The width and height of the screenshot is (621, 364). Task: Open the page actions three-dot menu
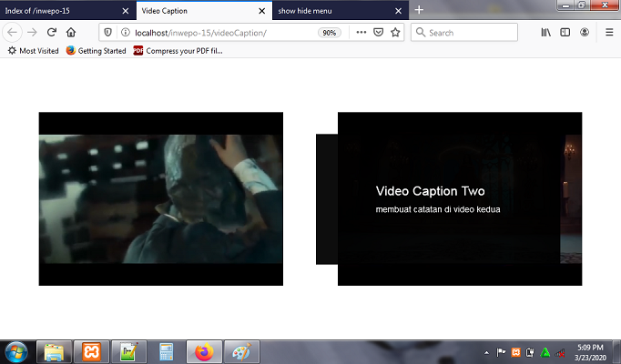(x=361, y=33)
